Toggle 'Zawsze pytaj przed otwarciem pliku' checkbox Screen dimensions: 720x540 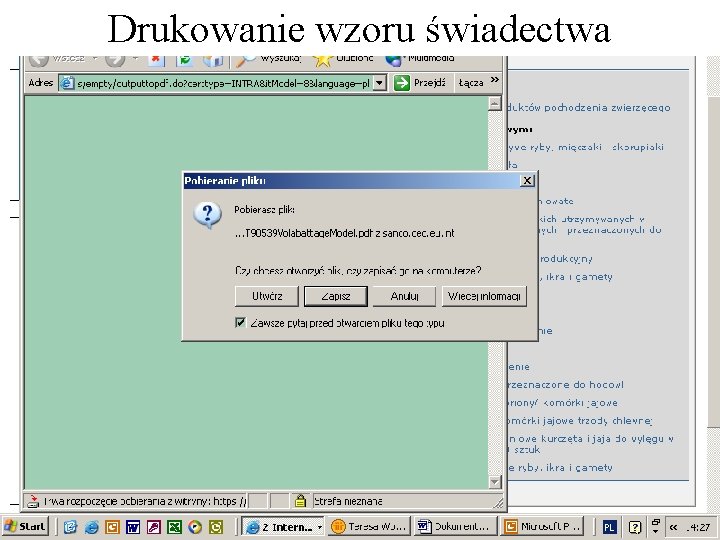pyautogui.click(x=240, y=322)
